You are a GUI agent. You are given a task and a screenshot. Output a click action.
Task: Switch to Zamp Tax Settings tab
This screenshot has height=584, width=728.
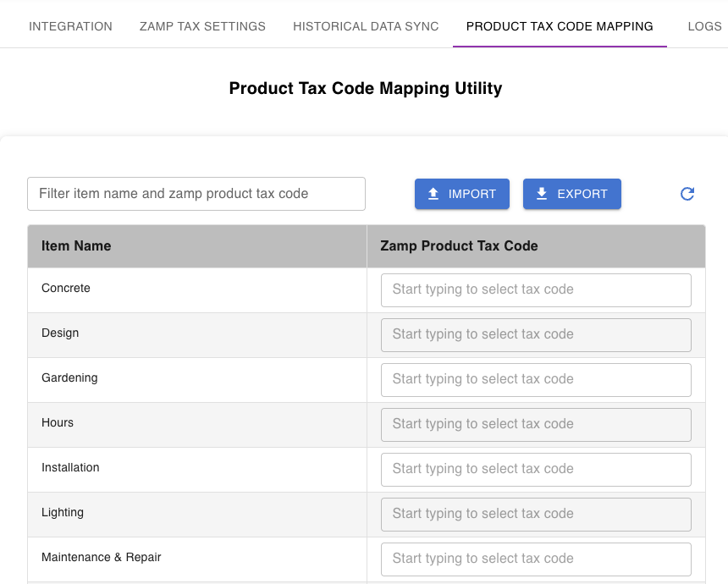[202, 26]
